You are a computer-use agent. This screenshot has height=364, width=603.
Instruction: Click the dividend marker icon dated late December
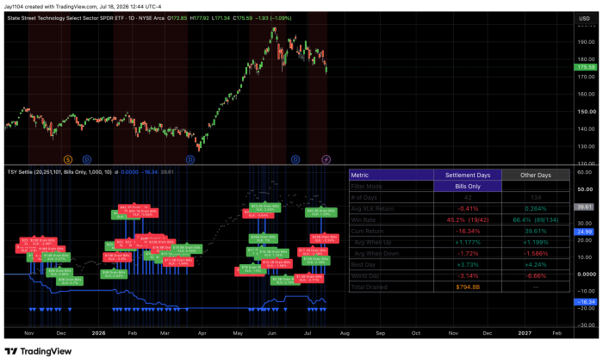pyautogui.click(x=87, y=159)
